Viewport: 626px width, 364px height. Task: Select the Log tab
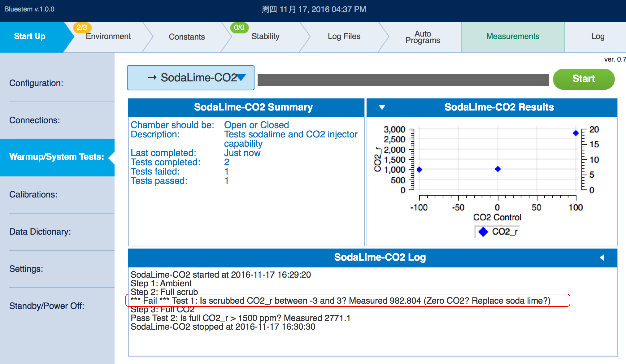click(598, 37)
